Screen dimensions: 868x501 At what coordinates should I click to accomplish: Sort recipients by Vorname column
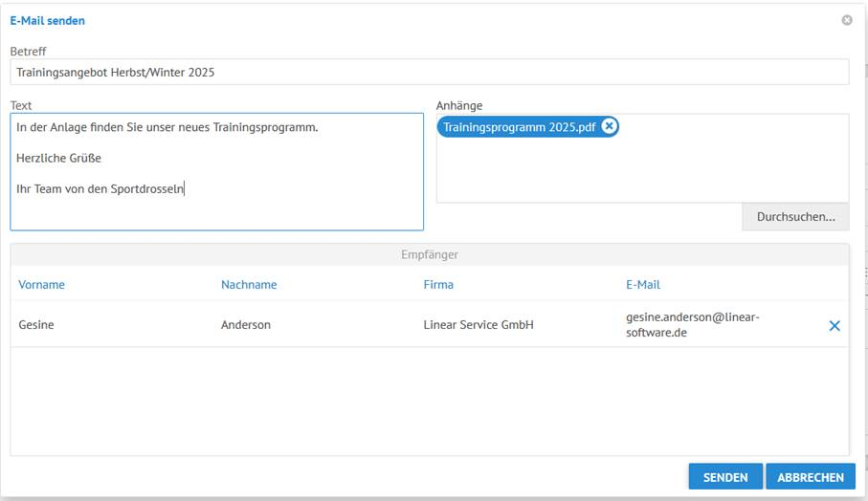(x=41, y=284)
